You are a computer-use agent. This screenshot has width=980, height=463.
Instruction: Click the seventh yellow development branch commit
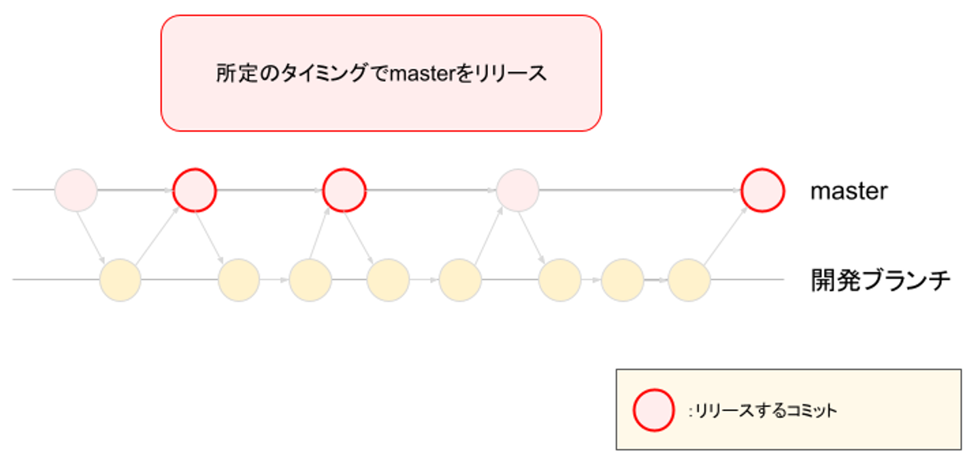(623, 279)
